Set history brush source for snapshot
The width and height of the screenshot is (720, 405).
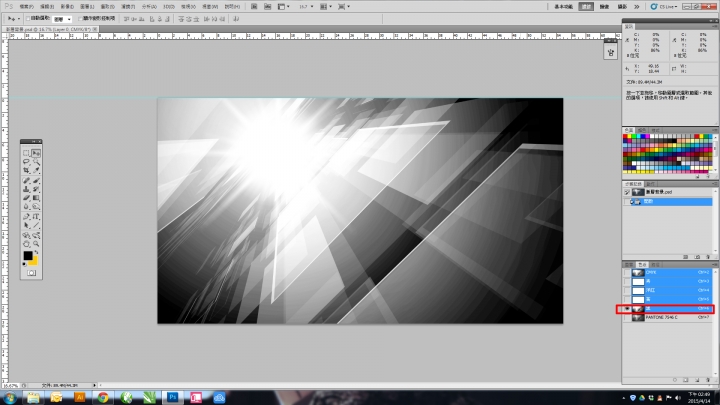627,192
